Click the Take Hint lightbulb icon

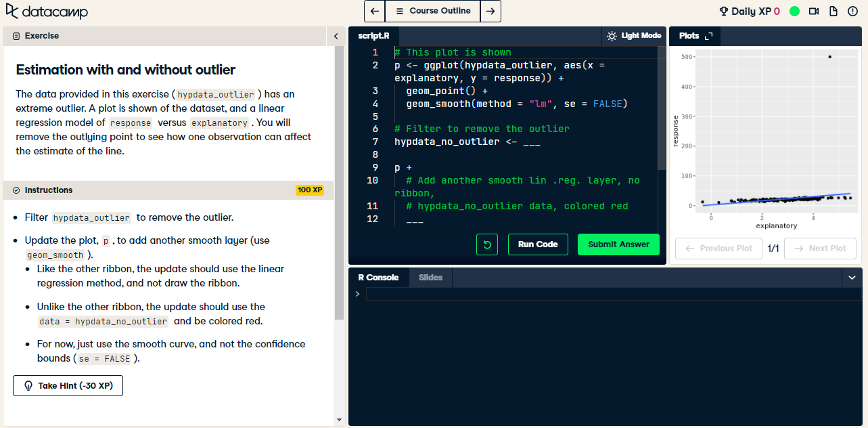(x=28, y=385)
